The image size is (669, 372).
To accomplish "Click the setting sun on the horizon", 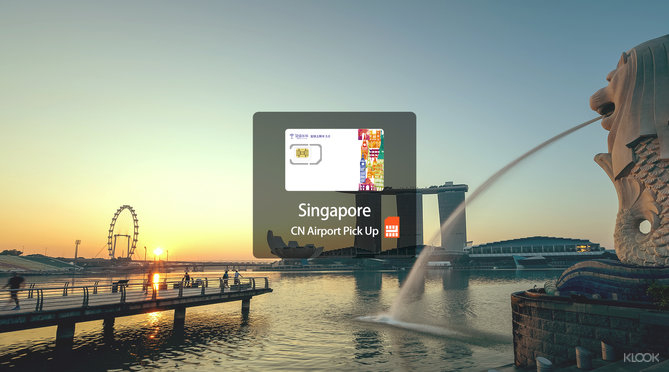I will pos(158,252).
